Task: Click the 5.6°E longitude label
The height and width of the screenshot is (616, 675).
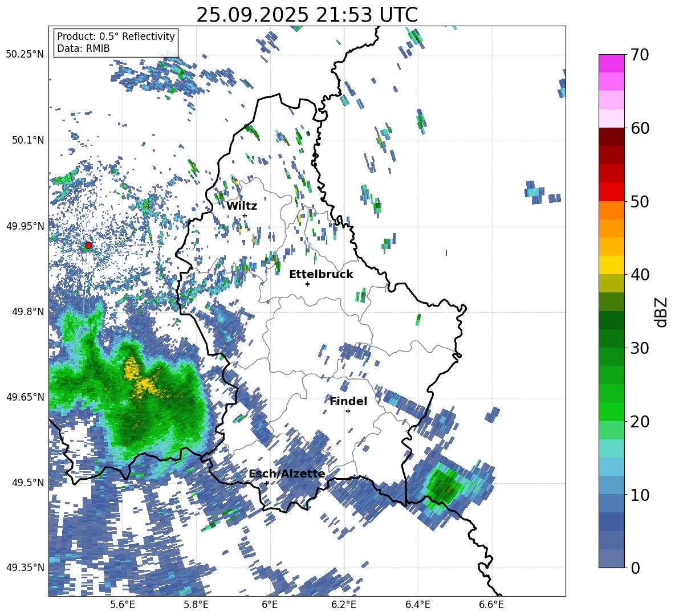Action: coord(123,605)
